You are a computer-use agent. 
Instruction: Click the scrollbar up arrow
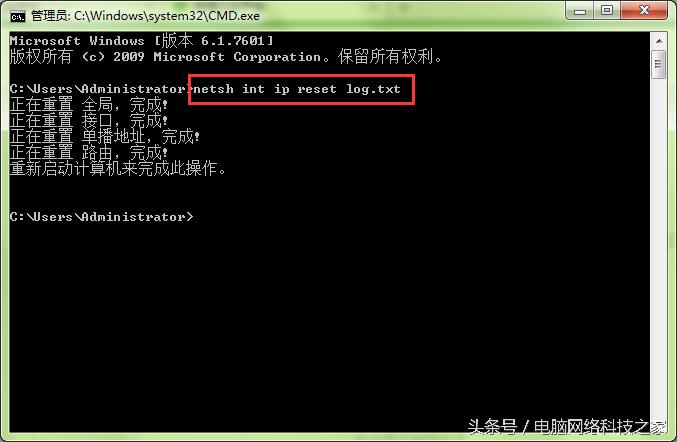[659, 41]
